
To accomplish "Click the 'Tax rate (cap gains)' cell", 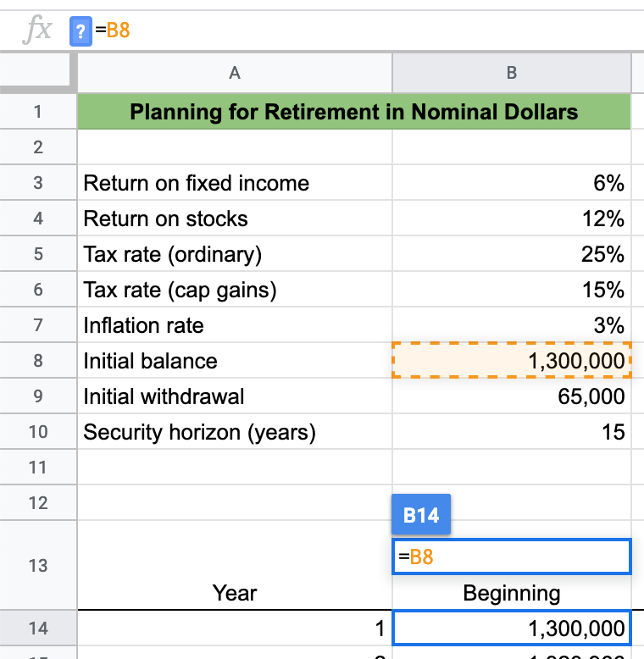I will 235,290.
